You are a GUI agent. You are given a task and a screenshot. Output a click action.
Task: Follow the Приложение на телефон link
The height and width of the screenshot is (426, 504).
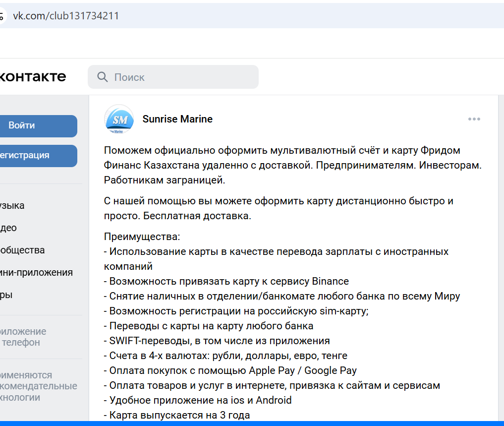[x=23, y=337]
